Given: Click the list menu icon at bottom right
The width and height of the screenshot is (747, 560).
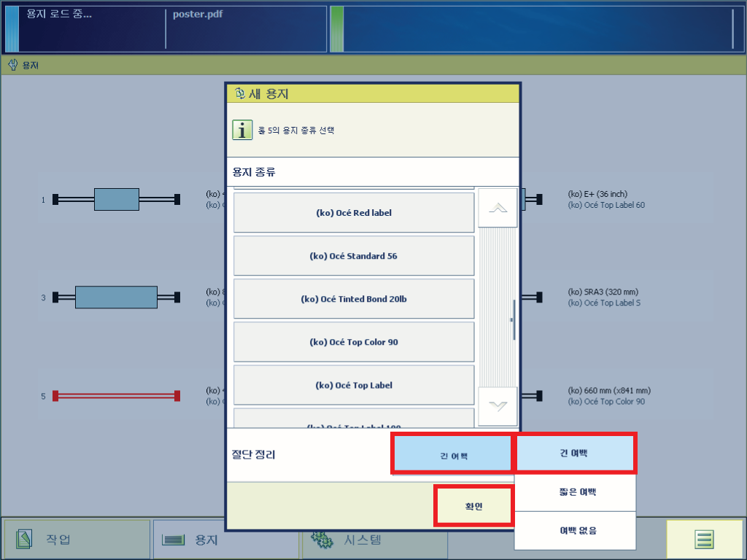Looking at the screenshot, I should (704, 540).
